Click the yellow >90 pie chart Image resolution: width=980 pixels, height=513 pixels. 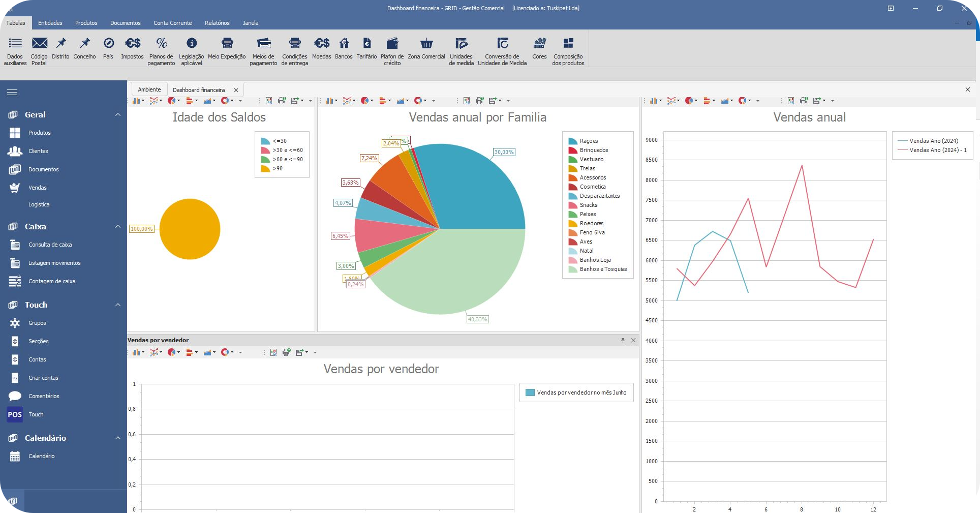point(190,229)
